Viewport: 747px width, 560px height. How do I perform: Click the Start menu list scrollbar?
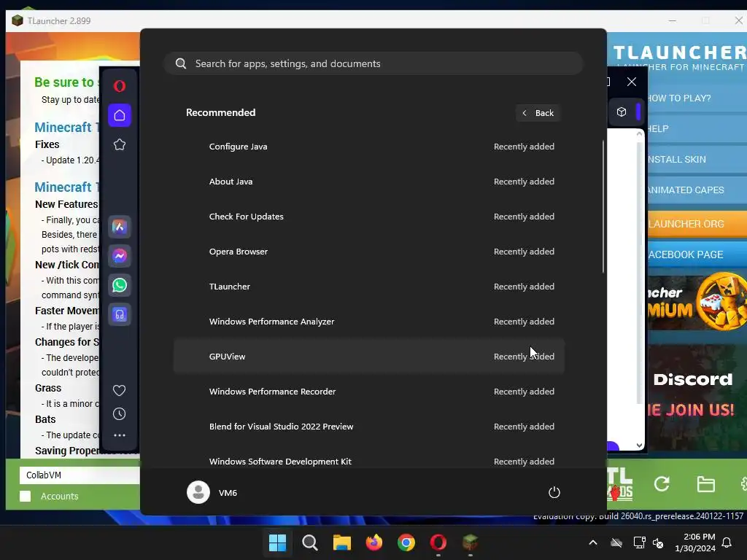tap(603, 206)
